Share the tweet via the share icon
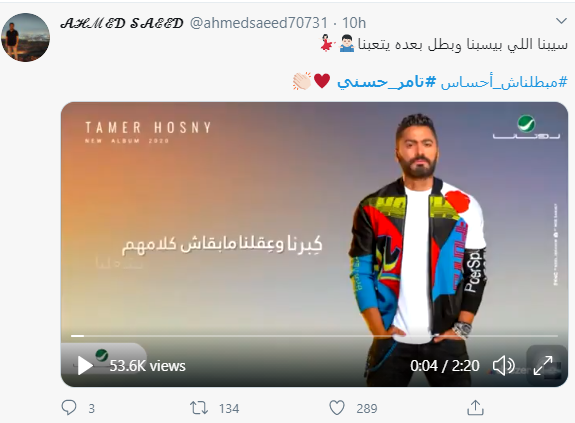The width and height of the screenshot is (575, 423). coord(475,408)
